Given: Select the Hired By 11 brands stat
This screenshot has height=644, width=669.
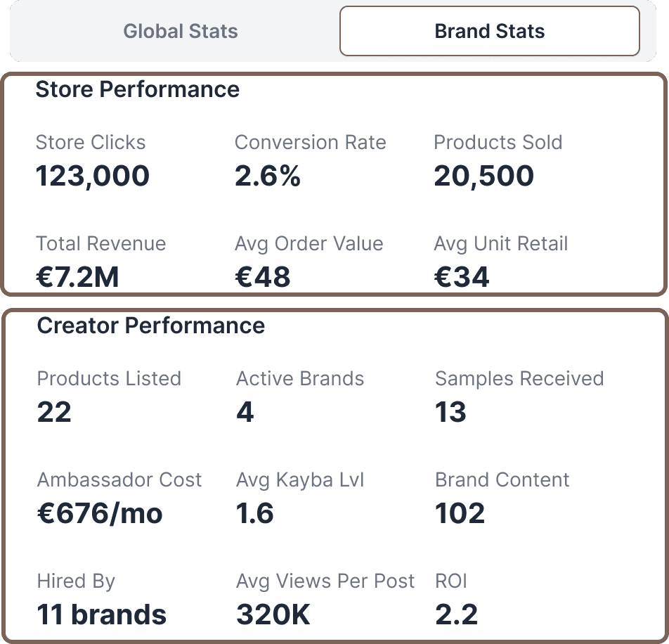Looking at the screenshot, I should [100, 614].
